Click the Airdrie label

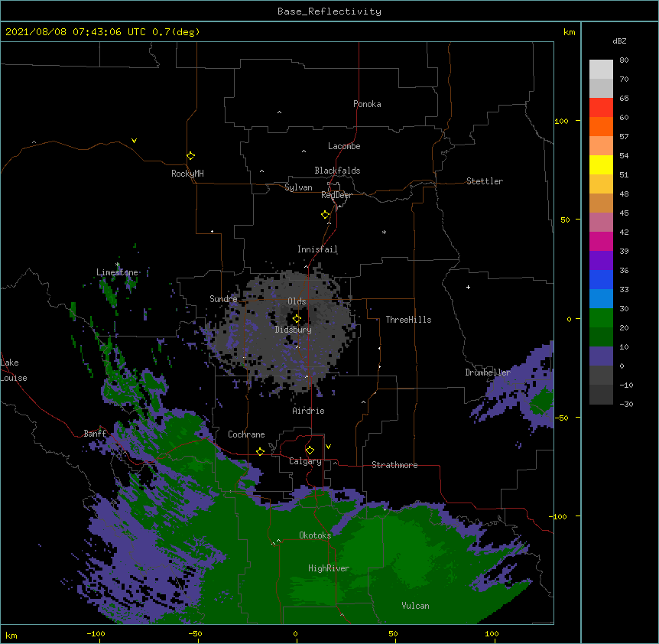coord(308,411)
